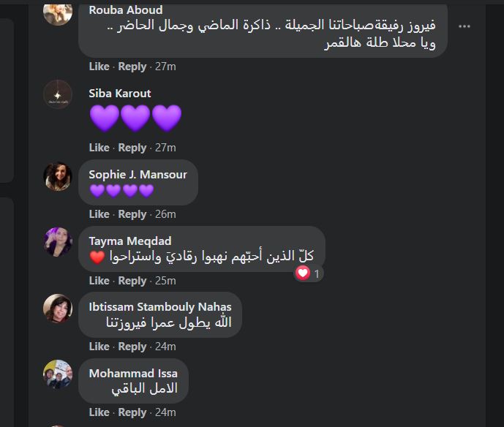This screenshot has height=427, width=504.
Task: Open the Siba Karout name link
Action: [x=120, y=94]
